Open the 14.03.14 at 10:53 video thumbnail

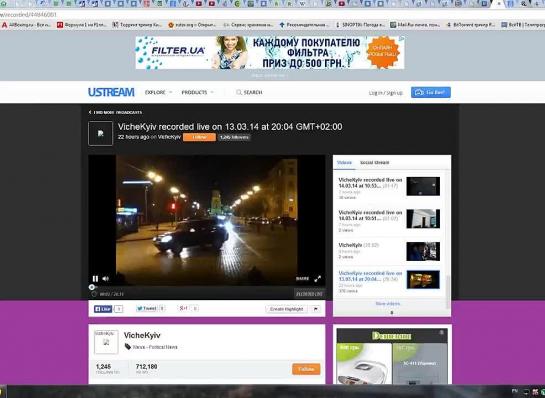point(423,186)
